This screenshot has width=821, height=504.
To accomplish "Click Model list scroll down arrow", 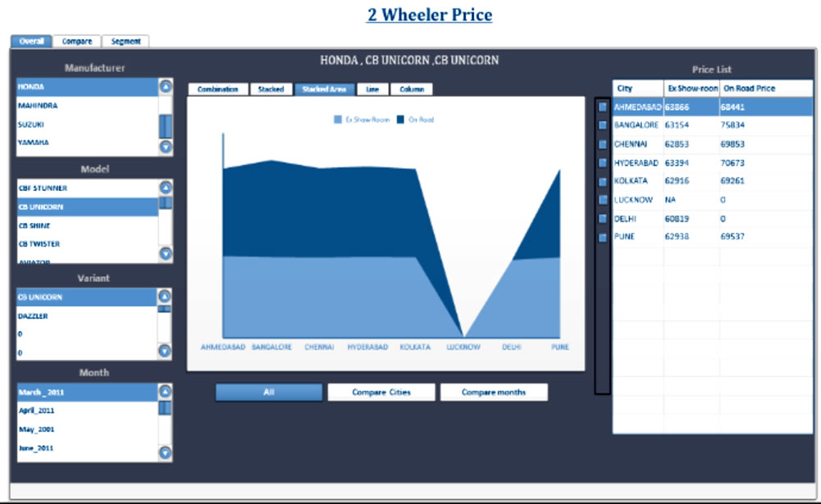I will [166, 253].
